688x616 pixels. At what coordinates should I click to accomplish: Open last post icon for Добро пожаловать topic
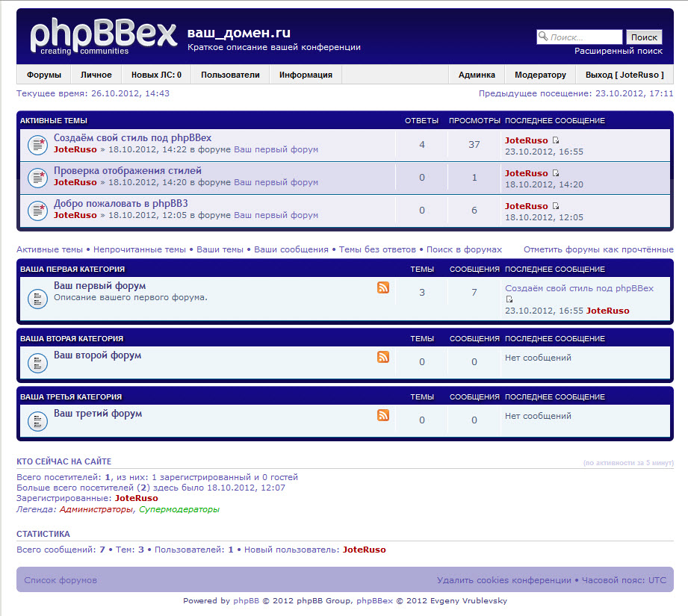click(556, 206)
